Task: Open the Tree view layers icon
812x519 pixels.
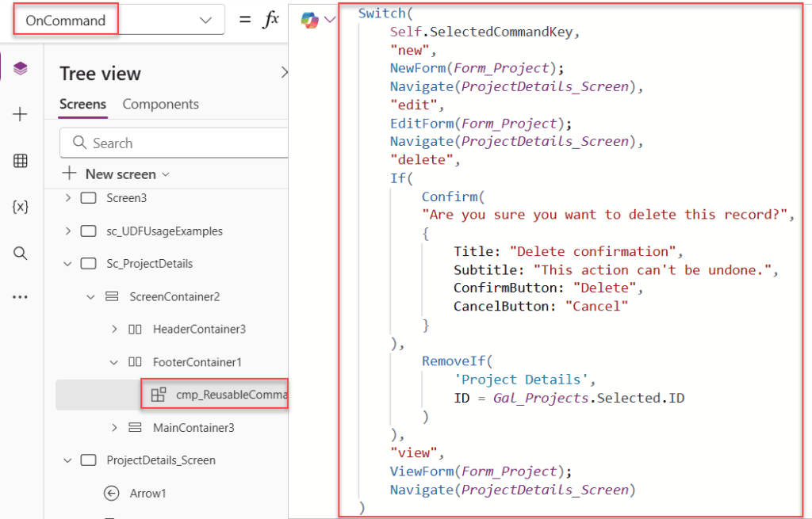Action: (20, 68)
